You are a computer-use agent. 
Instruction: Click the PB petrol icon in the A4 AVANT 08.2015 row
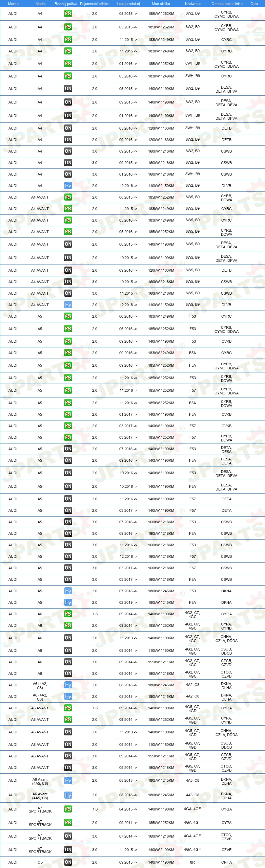click(x=68, y=197)
